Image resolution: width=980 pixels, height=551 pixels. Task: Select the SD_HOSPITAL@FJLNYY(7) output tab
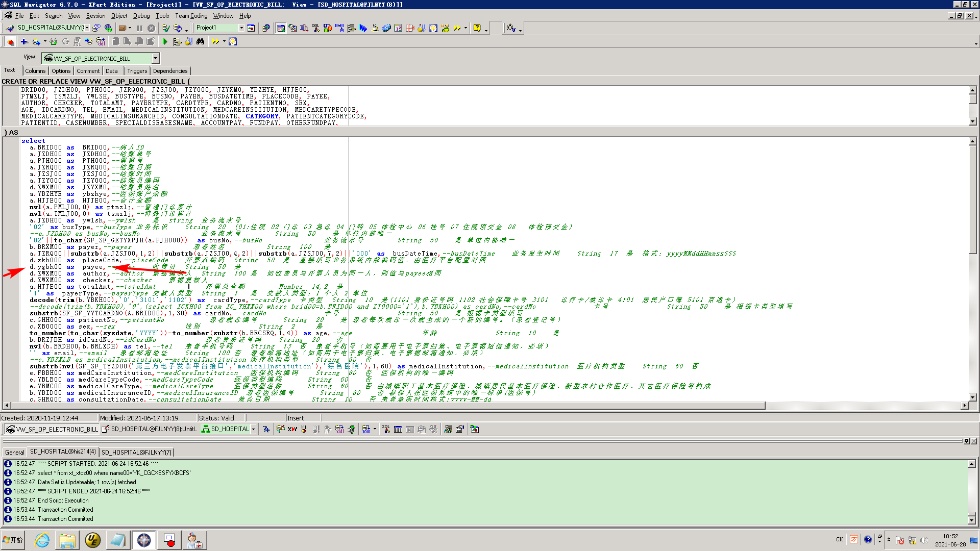(136, 452)
